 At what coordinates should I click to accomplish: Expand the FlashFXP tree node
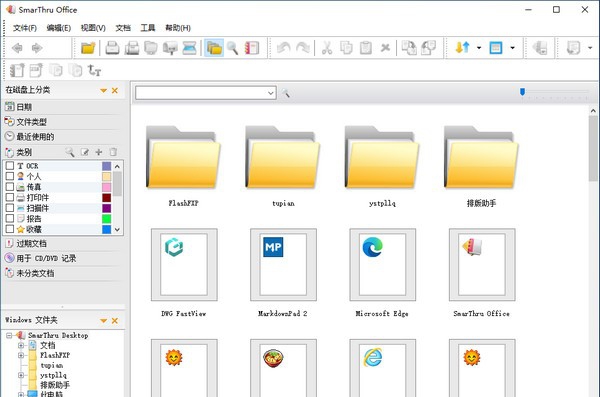click(x=21, y=355)
